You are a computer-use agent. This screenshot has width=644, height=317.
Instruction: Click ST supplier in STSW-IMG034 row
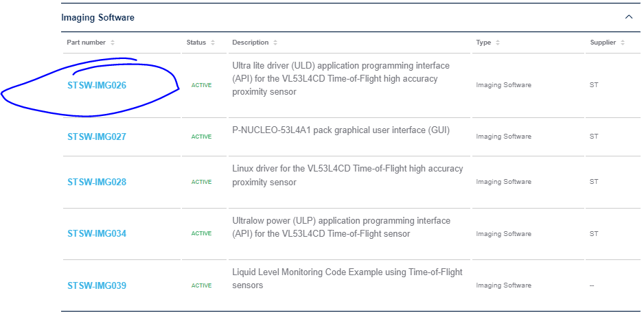pos(594,234)
